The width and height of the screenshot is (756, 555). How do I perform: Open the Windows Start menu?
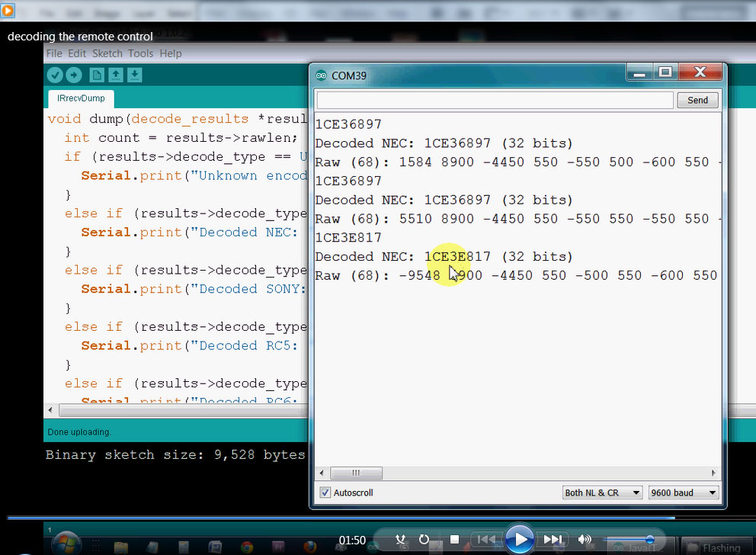pos(66,544)
